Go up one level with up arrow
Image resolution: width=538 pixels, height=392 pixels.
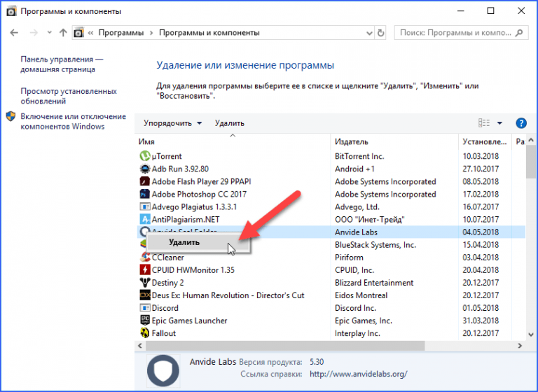[63, 33]
